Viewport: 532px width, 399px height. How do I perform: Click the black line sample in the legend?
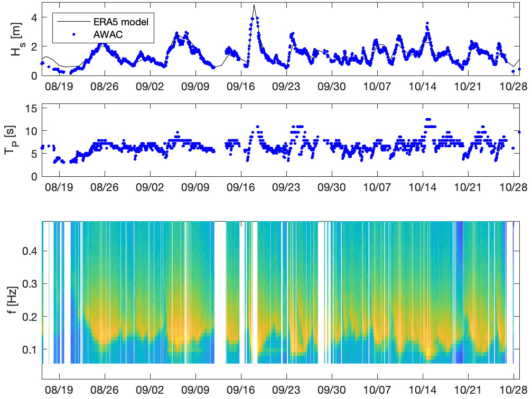click(73, 22)
